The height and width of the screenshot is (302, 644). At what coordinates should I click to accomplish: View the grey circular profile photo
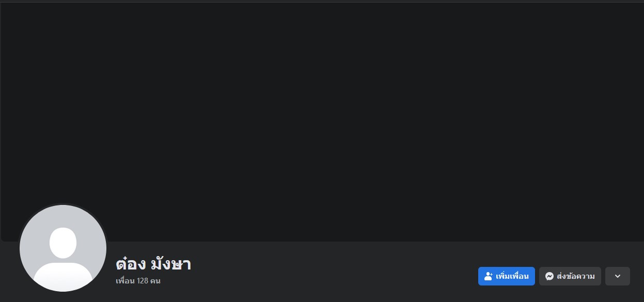63,248
